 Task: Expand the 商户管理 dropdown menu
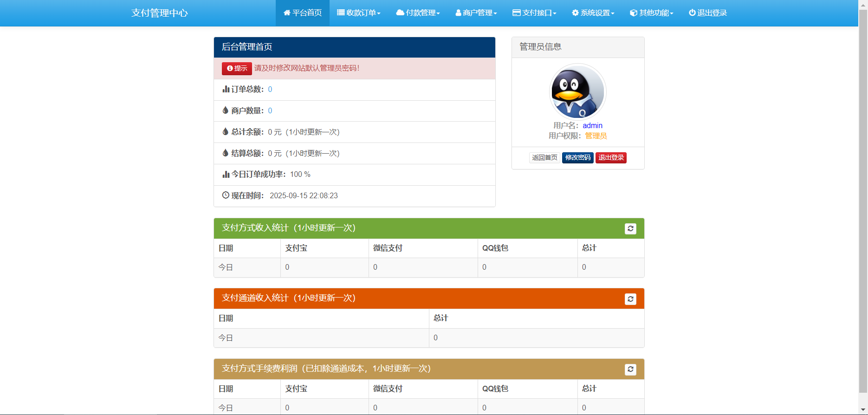[476, 13]
